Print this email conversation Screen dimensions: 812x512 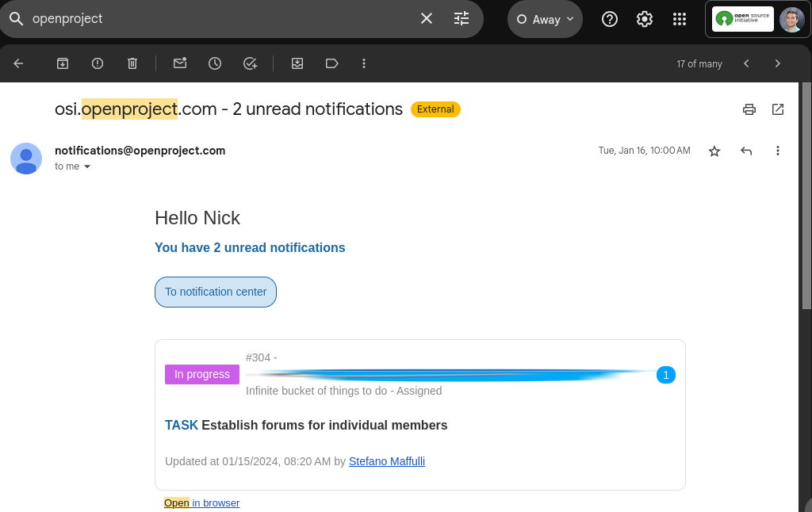(x=749, y=109)
